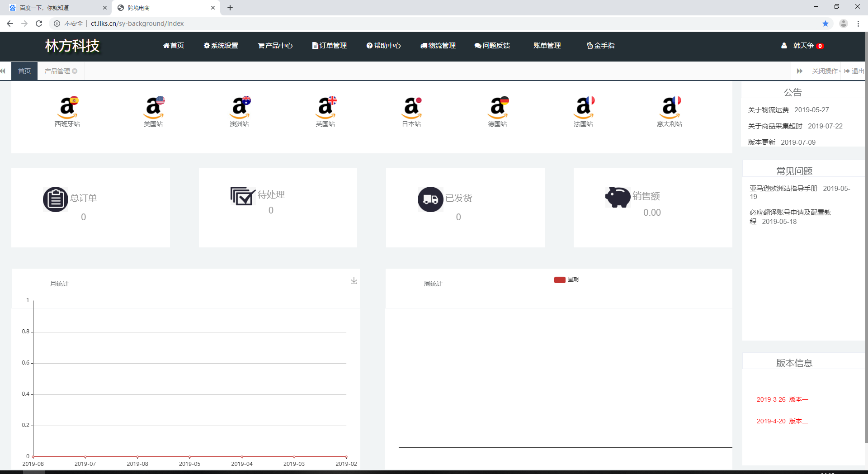Viewport: 868px width, 474px height.
Task: Click the 月统计 chart title
Action: pos(59,284)
